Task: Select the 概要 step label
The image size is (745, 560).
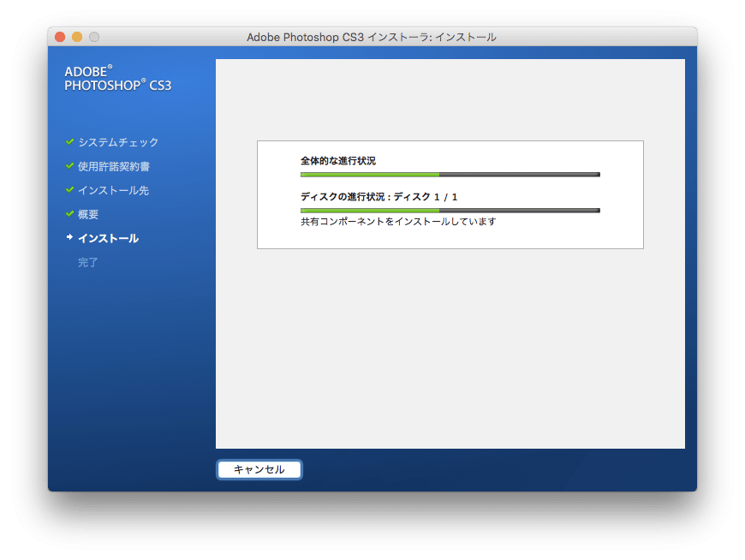Action: (x=91, y=215)
